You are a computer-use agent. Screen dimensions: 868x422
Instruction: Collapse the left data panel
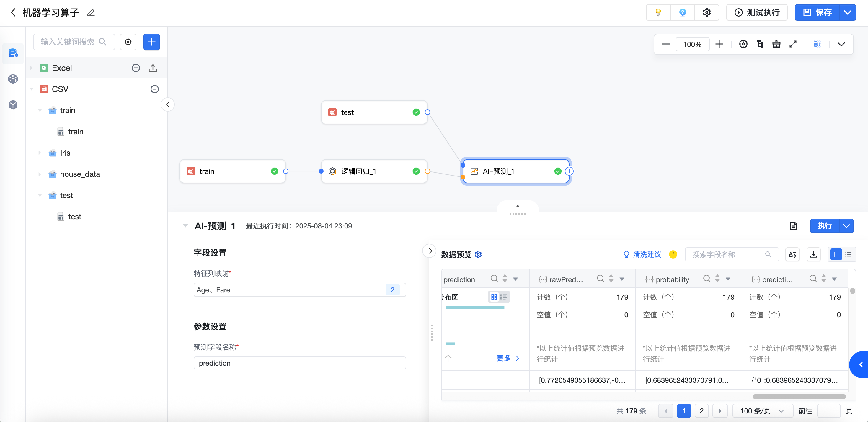167,104
